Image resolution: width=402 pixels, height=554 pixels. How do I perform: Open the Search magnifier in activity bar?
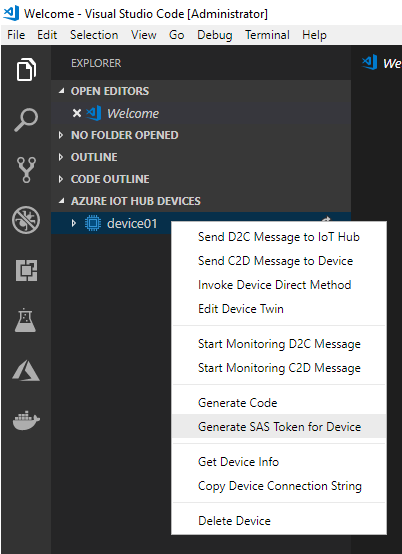click(x=26, y=120)
